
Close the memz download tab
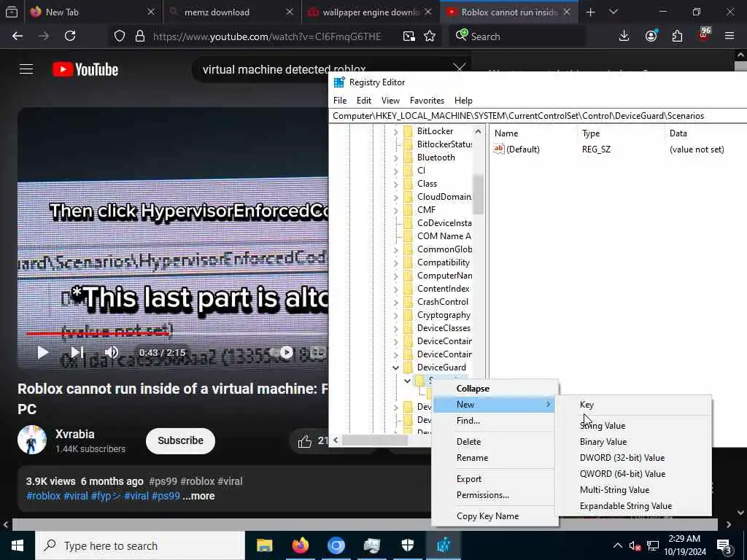(x=289, y=12)
